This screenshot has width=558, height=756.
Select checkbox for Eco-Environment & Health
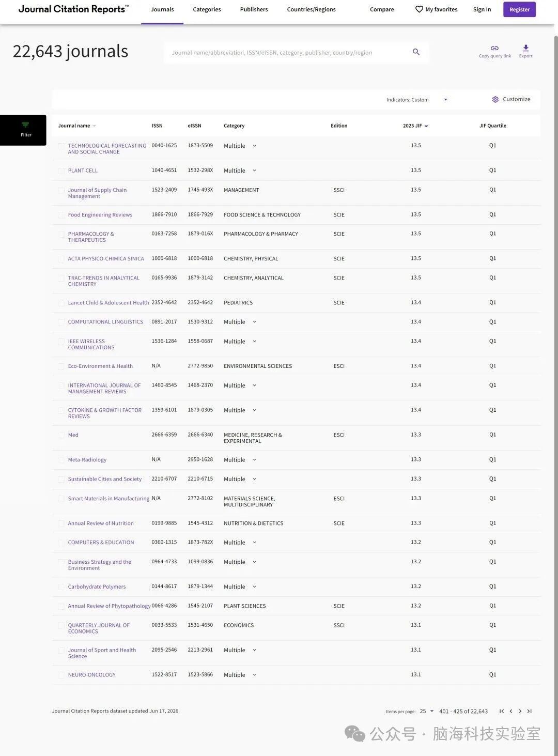pyautogui.click(x=61, y=366)
